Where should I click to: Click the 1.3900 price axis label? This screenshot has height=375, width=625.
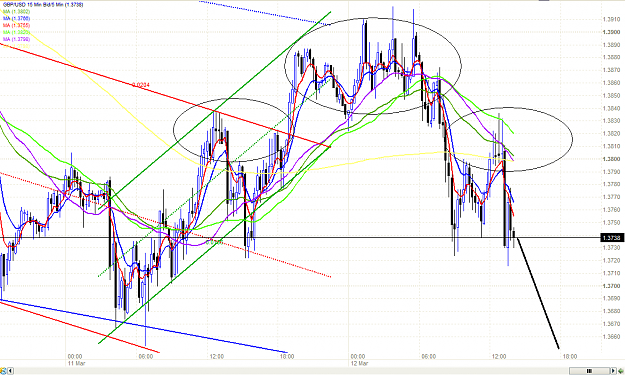point(611,32)
